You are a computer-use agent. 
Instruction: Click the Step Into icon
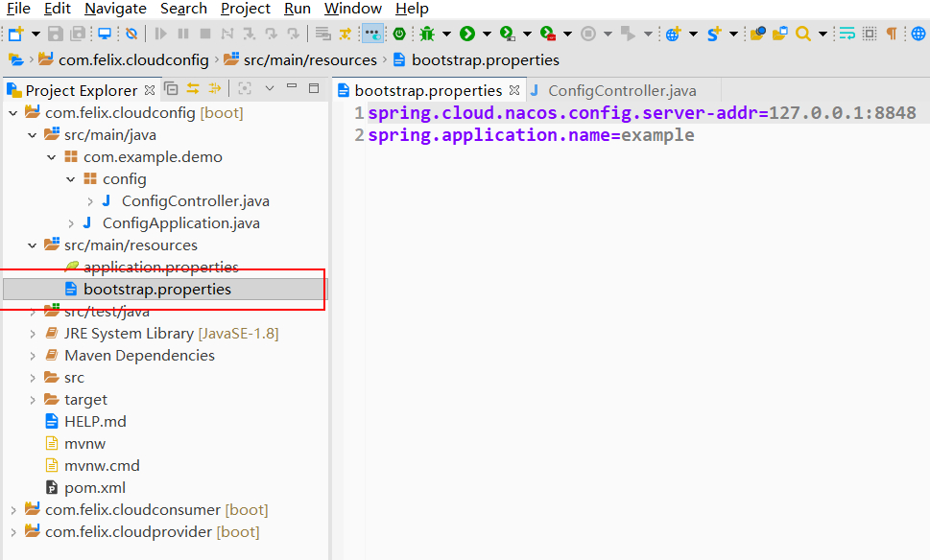[x=250, y=34]
